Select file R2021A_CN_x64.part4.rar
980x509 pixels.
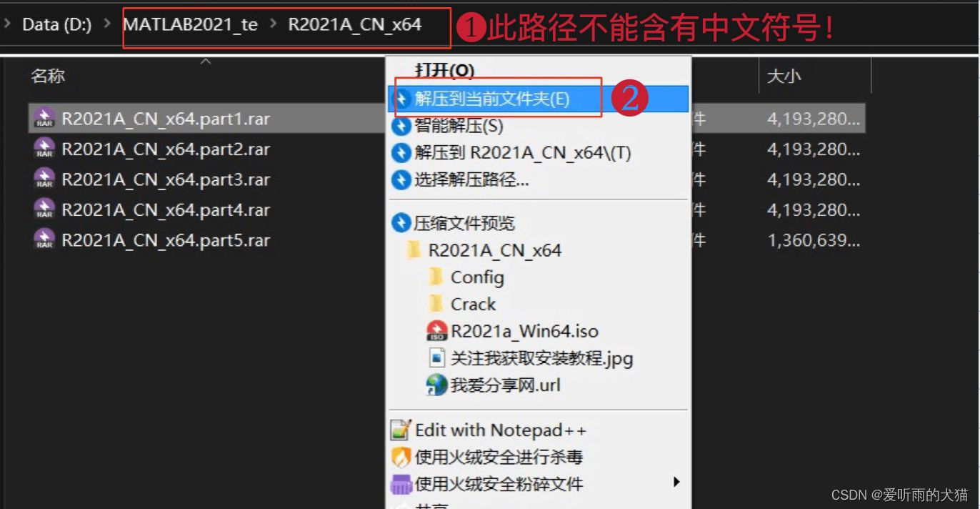[x=166, y=210]
